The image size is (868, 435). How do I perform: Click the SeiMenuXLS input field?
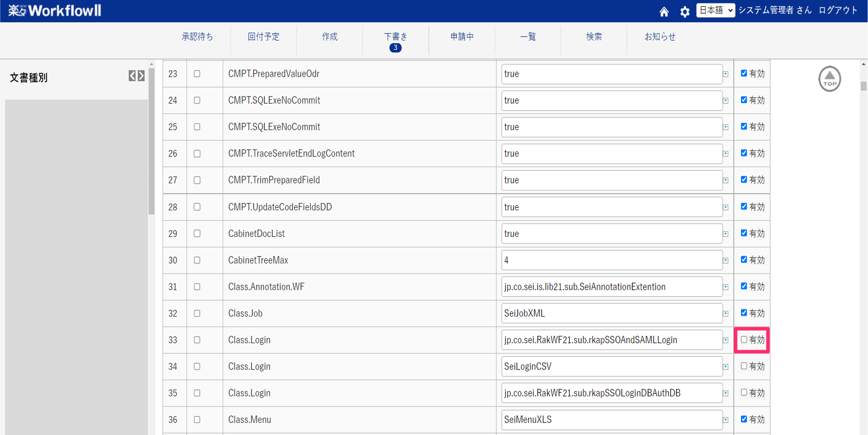612,420
